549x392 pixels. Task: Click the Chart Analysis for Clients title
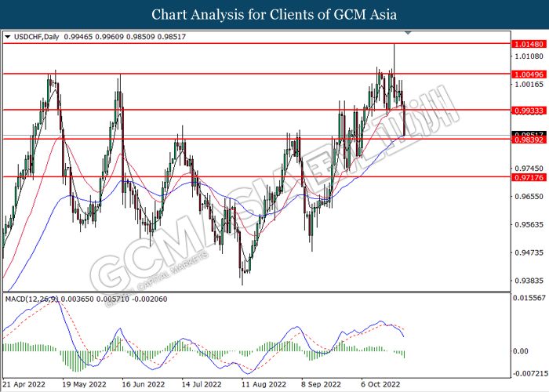(274, 15)
